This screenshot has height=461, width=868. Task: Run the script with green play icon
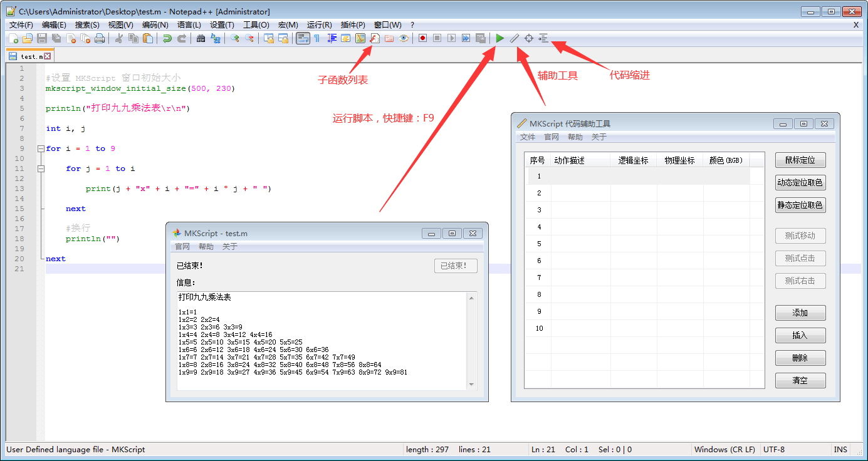tap(499, 38)
